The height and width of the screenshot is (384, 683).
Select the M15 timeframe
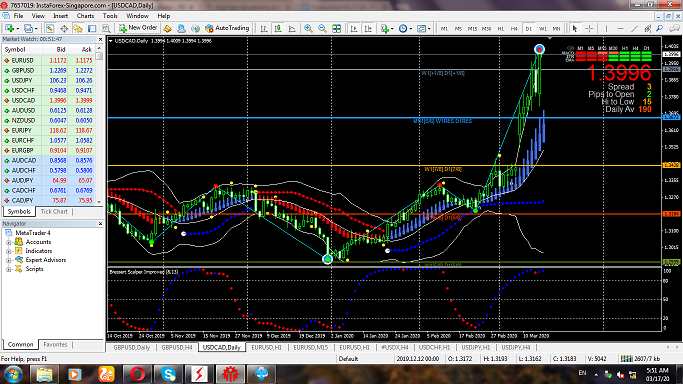click(472, 28)
